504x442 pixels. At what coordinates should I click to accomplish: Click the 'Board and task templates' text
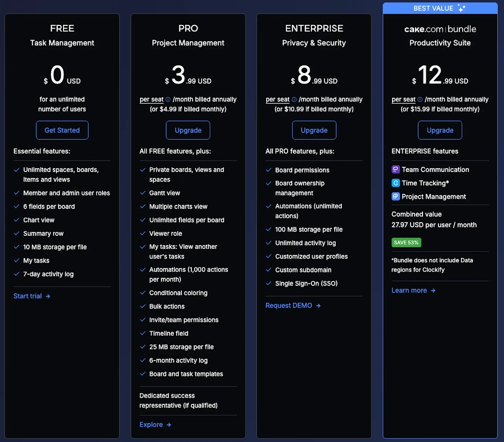pyautogui.click(x=186, y=374)
